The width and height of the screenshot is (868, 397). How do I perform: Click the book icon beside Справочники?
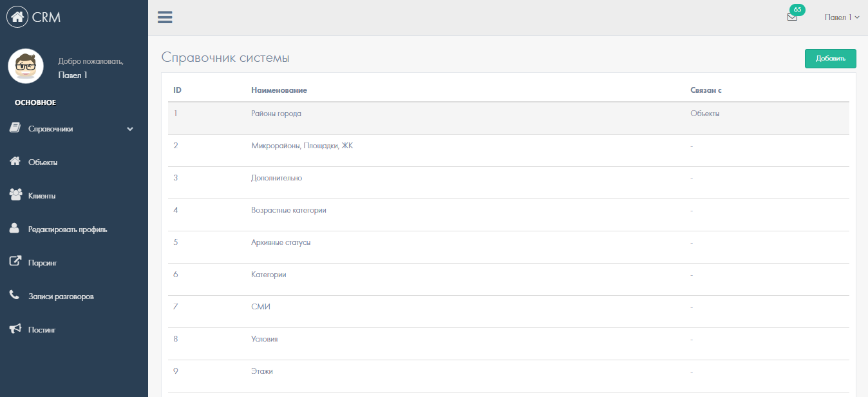pyautogui.click(x=15, y=128)
